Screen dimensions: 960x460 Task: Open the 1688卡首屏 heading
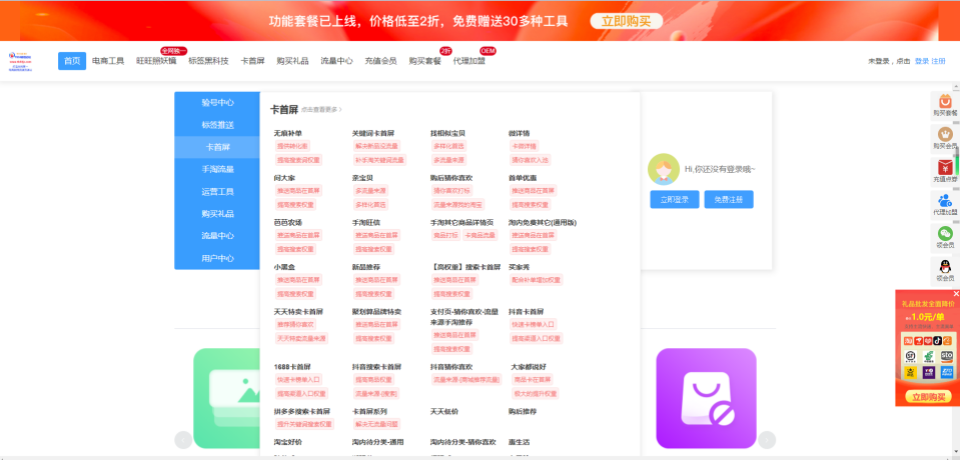tap(293, 366)
